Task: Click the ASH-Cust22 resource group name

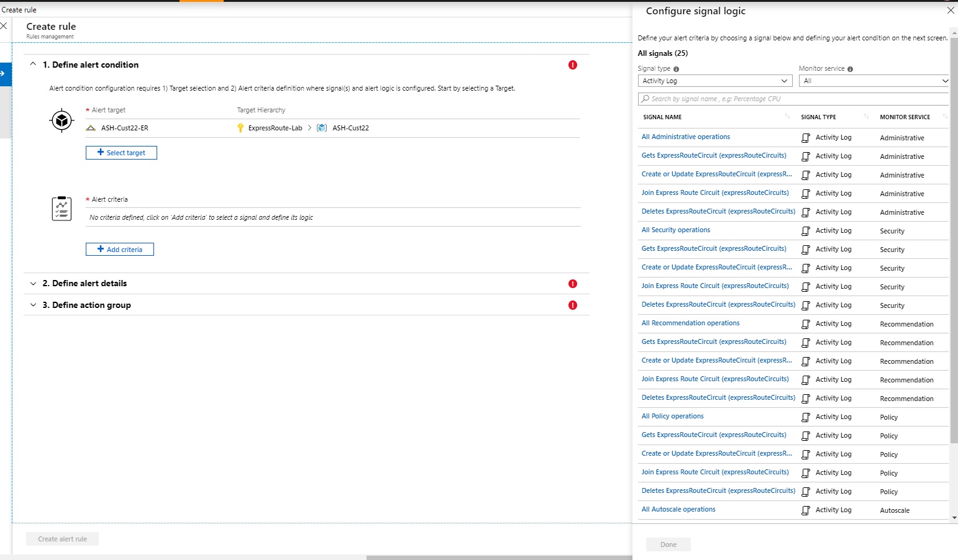Action: pyautogui.click(x=350, y=128)
